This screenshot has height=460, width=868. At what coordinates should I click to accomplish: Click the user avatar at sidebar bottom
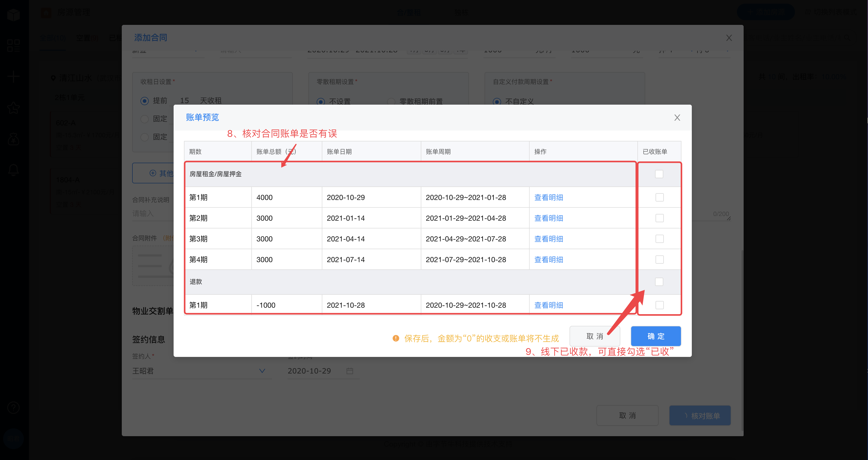click(x=13, y=439)
